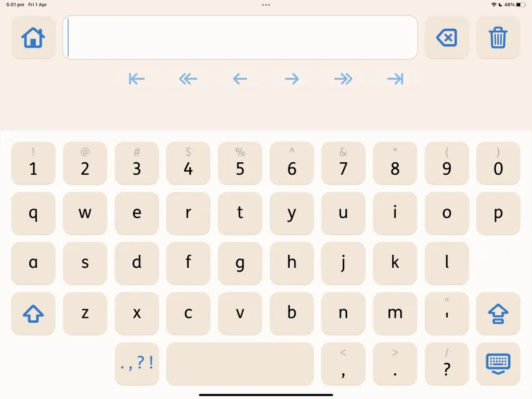
Task: Move cursor one character left
Action: [x=240, y=79]
